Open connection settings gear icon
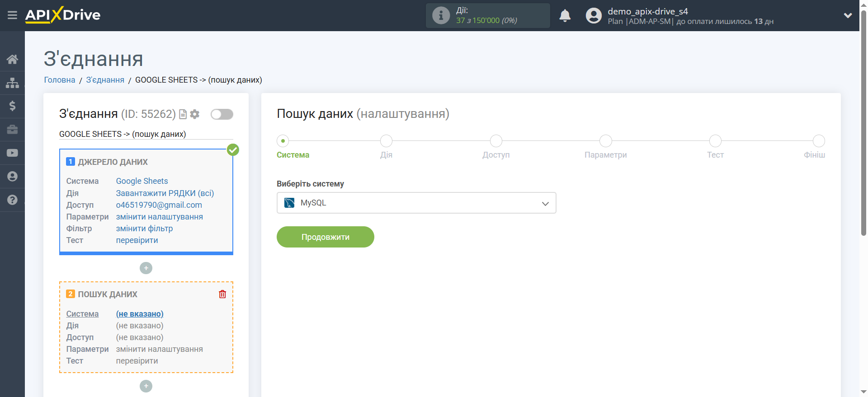The width and height of the screenshot is (868, 397). [195, 114]
